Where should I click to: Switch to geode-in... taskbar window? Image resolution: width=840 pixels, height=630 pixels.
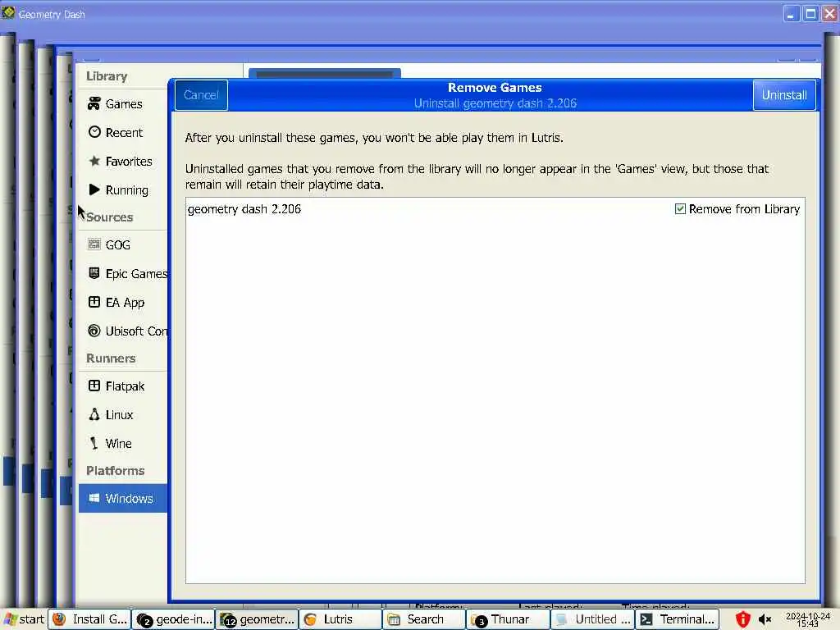[x=173, y=619]
